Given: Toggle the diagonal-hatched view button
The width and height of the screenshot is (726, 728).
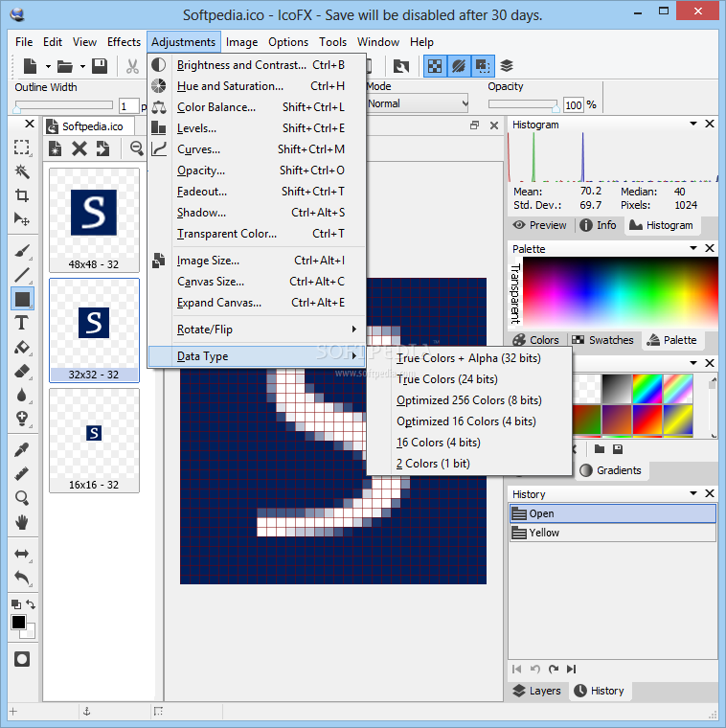Looking at the screenshot, I should click(459, 66).
